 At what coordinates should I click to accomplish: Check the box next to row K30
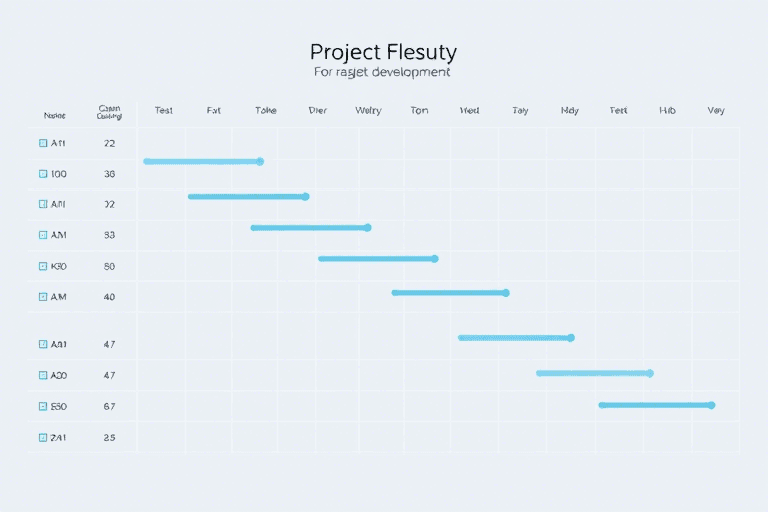tap(42, 267)
